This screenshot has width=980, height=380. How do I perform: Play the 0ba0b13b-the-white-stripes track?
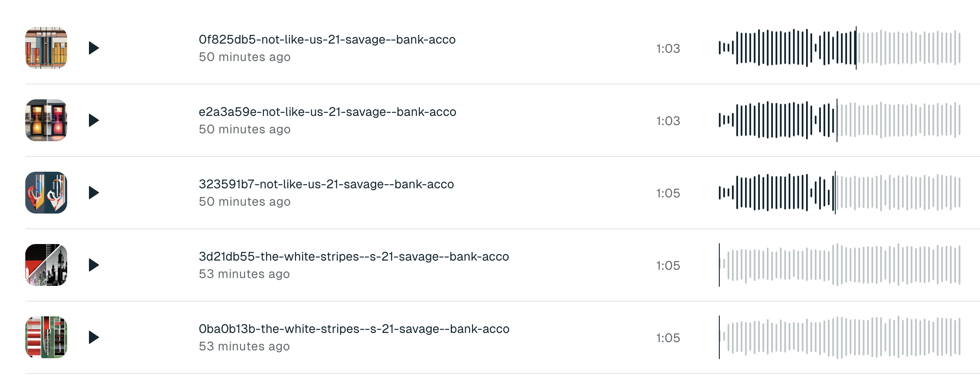[94, 337]
